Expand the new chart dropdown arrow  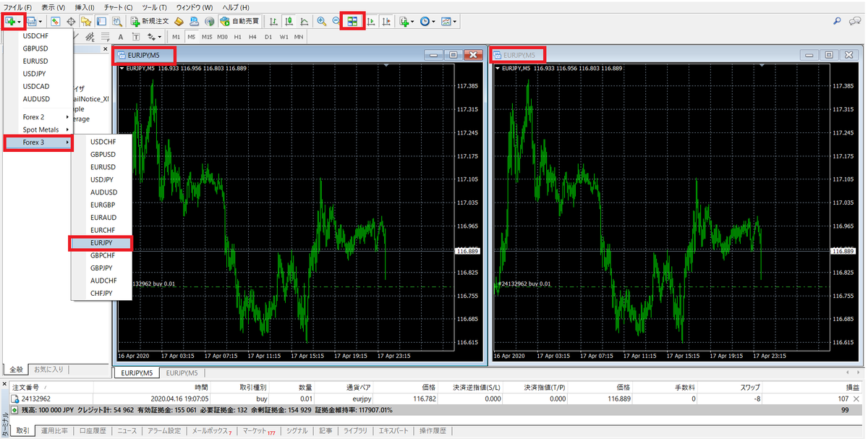20,22
